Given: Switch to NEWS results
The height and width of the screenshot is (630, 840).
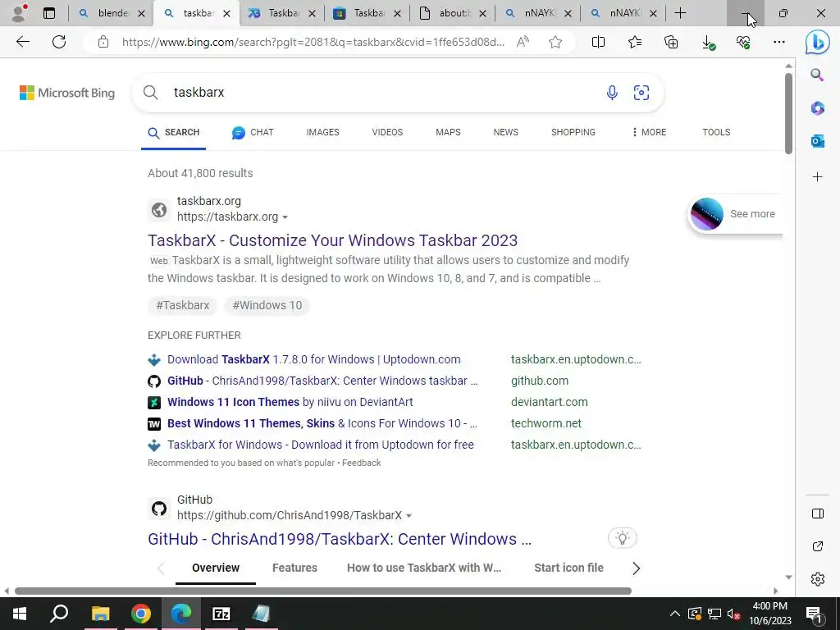Looking at the screenshot, I should pyautogui.click(x=505, y=132).
